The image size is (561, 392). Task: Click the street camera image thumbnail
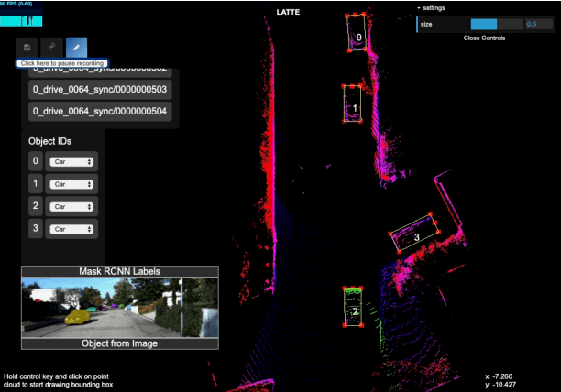pyautogui.click(x=120, y=308)
